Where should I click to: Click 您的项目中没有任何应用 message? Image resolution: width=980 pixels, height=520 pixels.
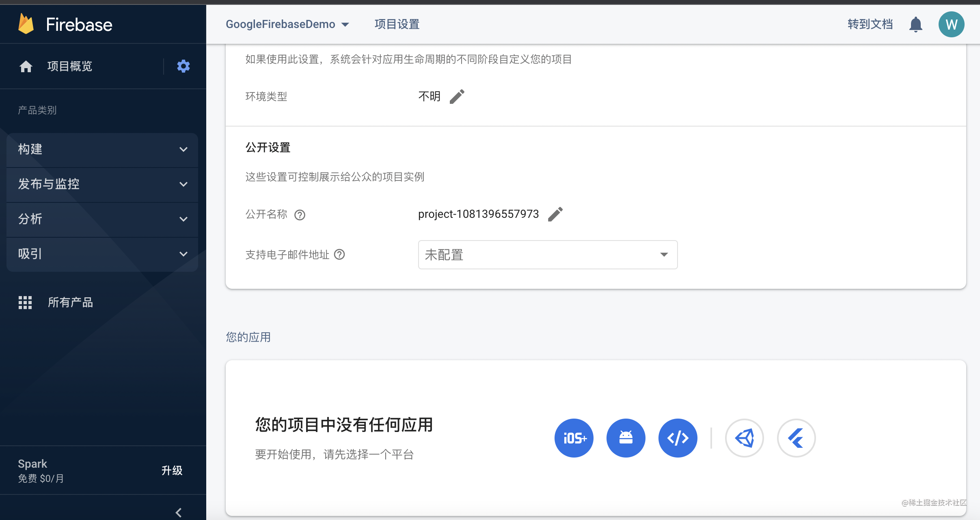coord(344,425)
